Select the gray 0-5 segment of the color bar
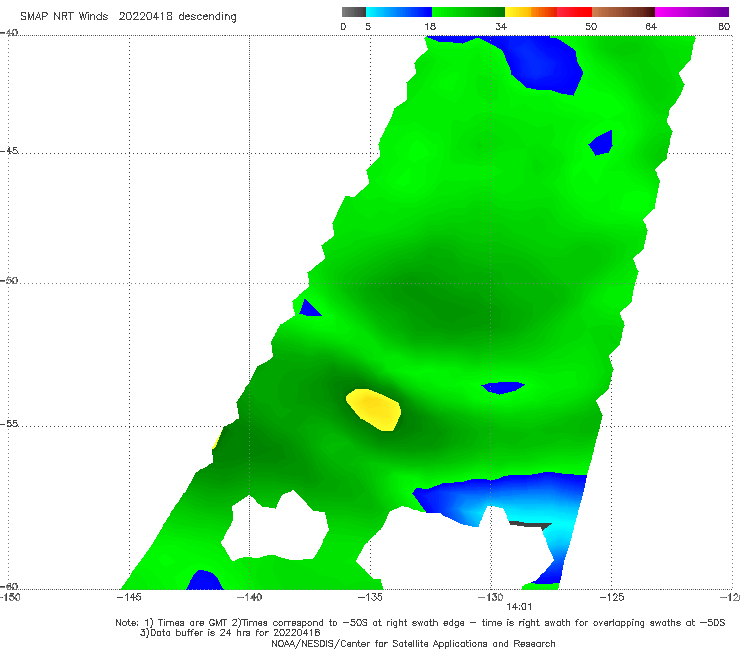This screenshot has height=650, width=740. pyautogui.click(x=354, y=12)
